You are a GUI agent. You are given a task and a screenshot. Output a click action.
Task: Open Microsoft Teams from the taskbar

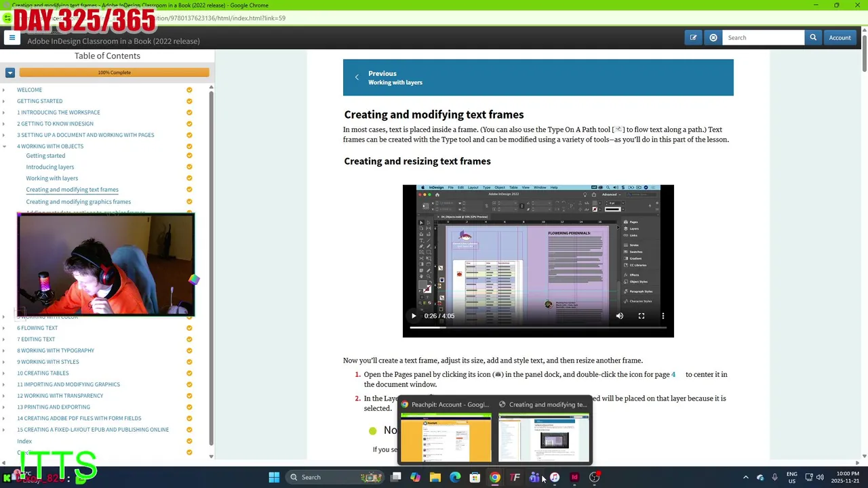click(x=534, y=477)
